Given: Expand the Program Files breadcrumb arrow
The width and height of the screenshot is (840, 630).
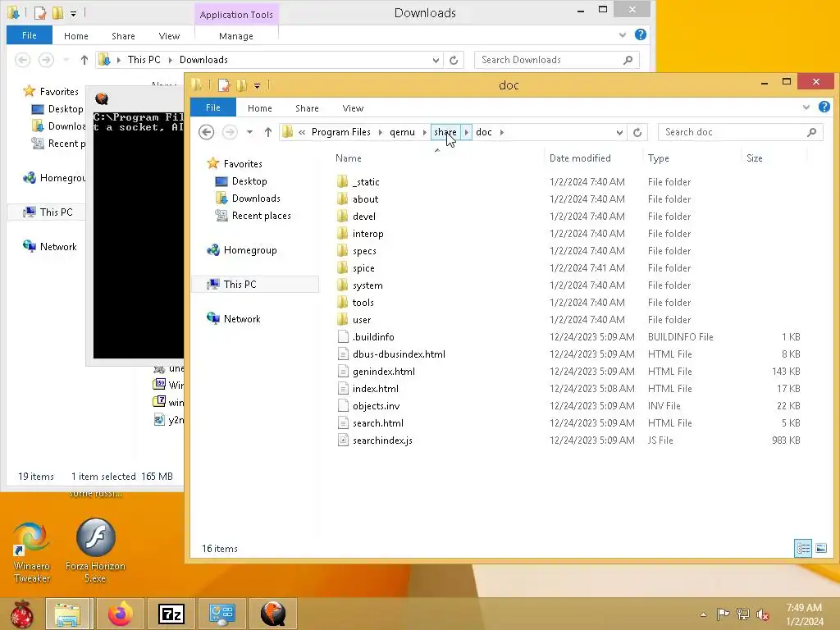Looking at the screenshot, I should [381, 132].
